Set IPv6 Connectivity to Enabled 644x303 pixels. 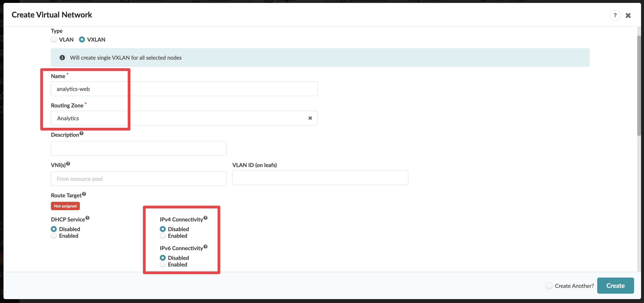tap(163, 265)
